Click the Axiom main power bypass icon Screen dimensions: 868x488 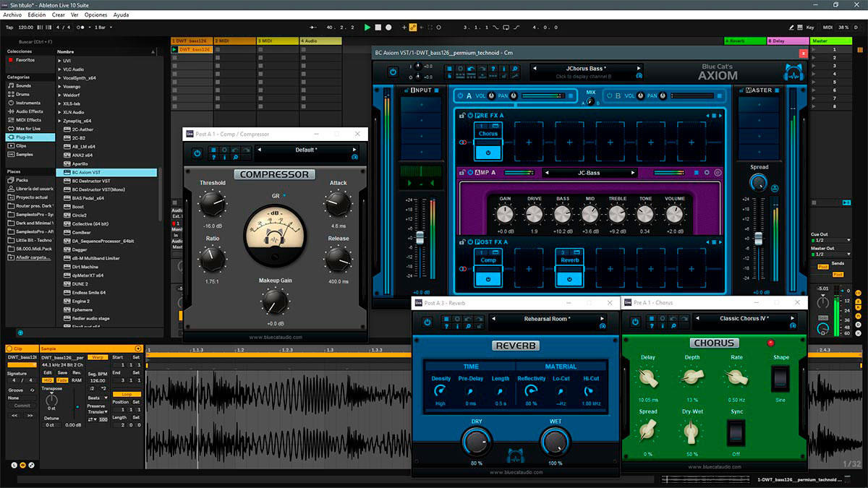(x=393, y=72)
